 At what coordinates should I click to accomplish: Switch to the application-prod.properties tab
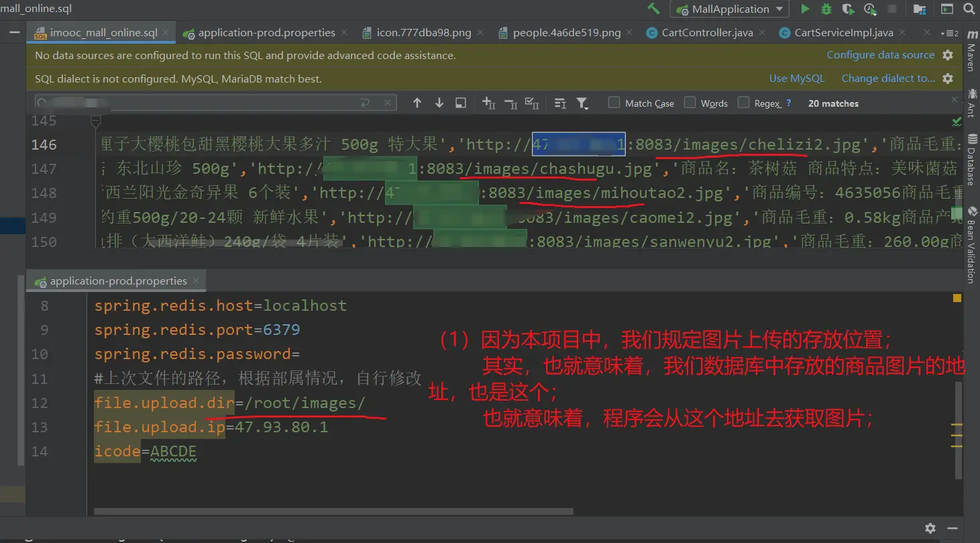coord(266,32)
